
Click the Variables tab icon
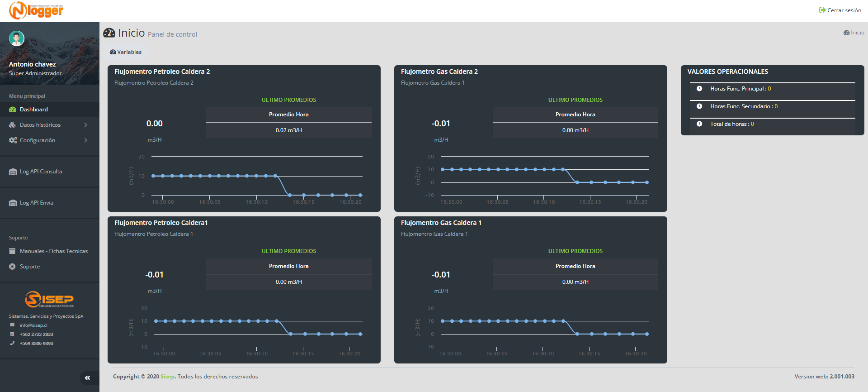(x=113, y=52)
